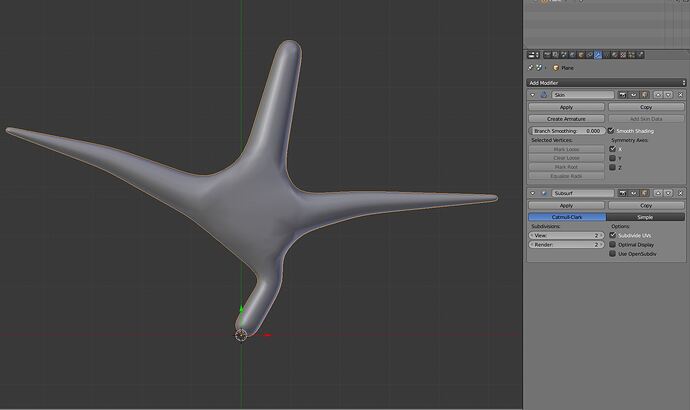690x410 pixels.
Task: Click the Create Armature button
Action: [x=566, y=119]
